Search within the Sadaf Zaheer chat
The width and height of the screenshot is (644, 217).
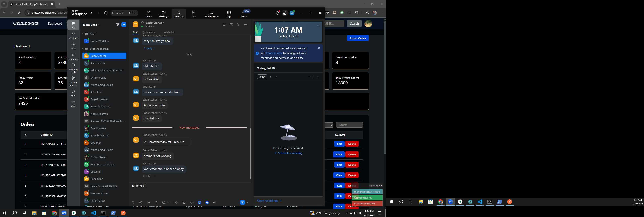pos(238,25)
